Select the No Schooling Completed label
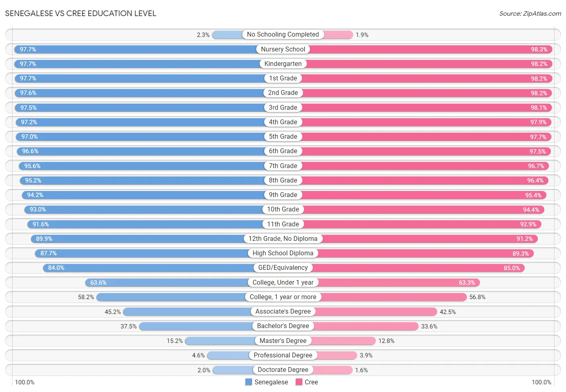Image resolution: width=566 pixels, height=392 pixels. [x=283, y=35]
